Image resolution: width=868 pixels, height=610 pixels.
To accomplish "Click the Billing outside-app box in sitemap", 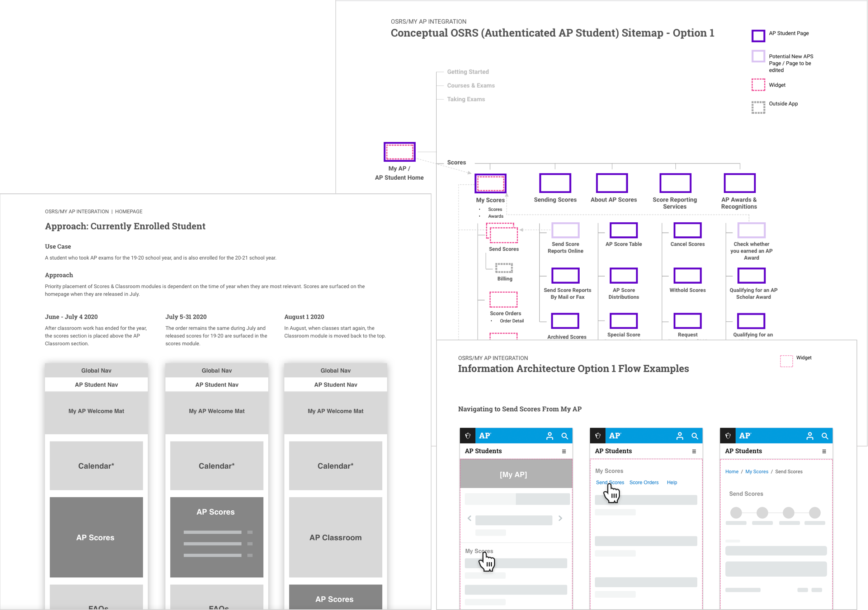I will click(504, 268).
